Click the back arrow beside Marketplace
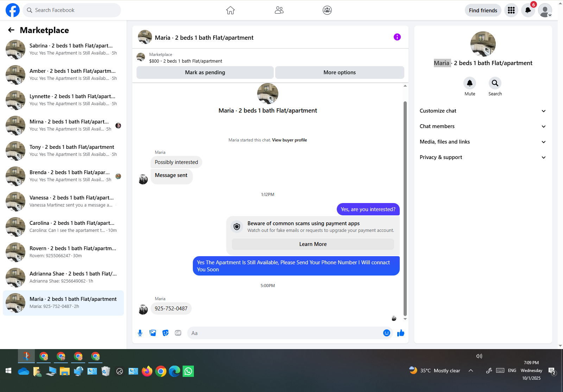The height and width of the screenshot is (392, 563). (x=11, y=30)
